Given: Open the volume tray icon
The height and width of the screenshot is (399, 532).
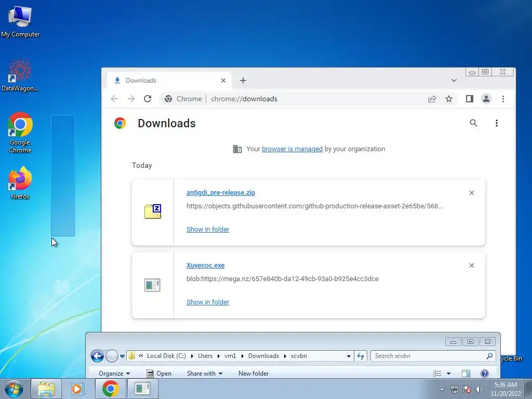Looking at the screenshot, I should point(480,389).
